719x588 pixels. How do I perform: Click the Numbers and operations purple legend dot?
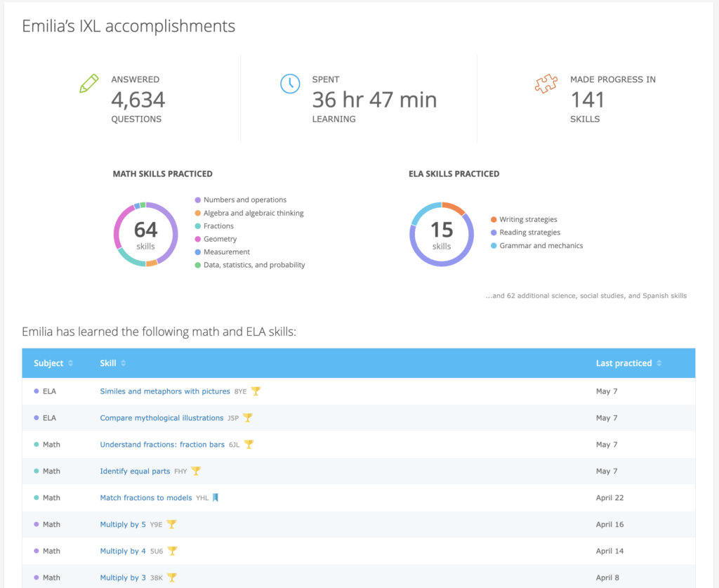[199, 200]
